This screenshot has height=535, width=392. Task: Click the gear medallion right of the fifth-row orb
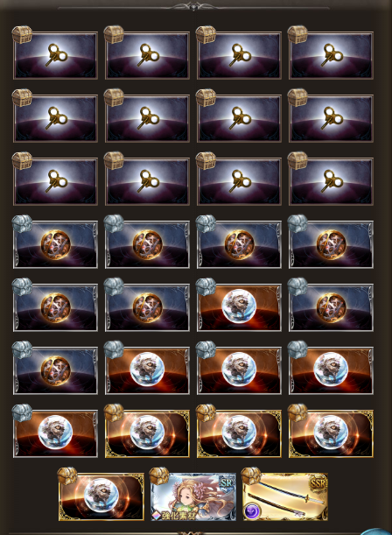331,307
